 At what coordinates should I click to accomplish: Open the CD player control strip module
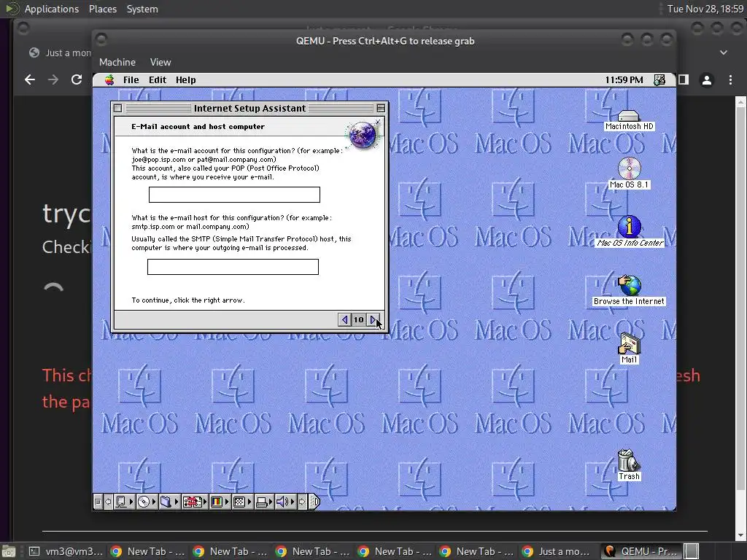point(147,502)
